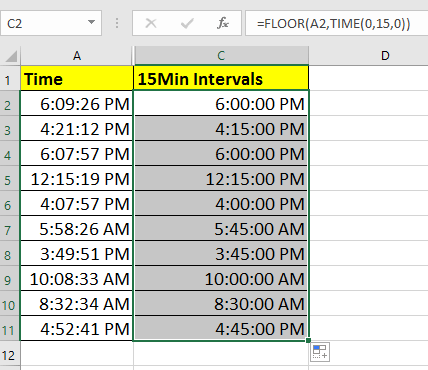Click the Select All corner triangle
The height and width of the screenshot is (370, 428).
(x=11, y=56)
